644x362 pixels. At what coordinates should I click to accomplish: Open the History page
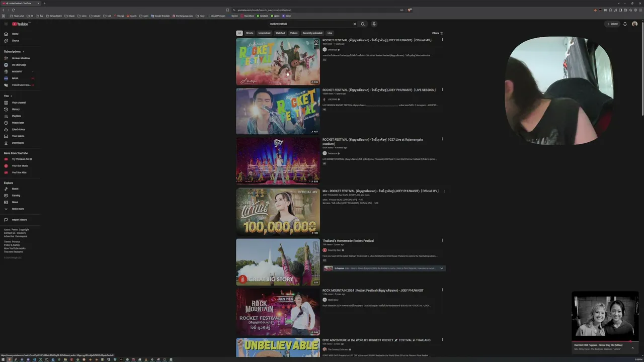pyautogui.click(x=20, y=109)
